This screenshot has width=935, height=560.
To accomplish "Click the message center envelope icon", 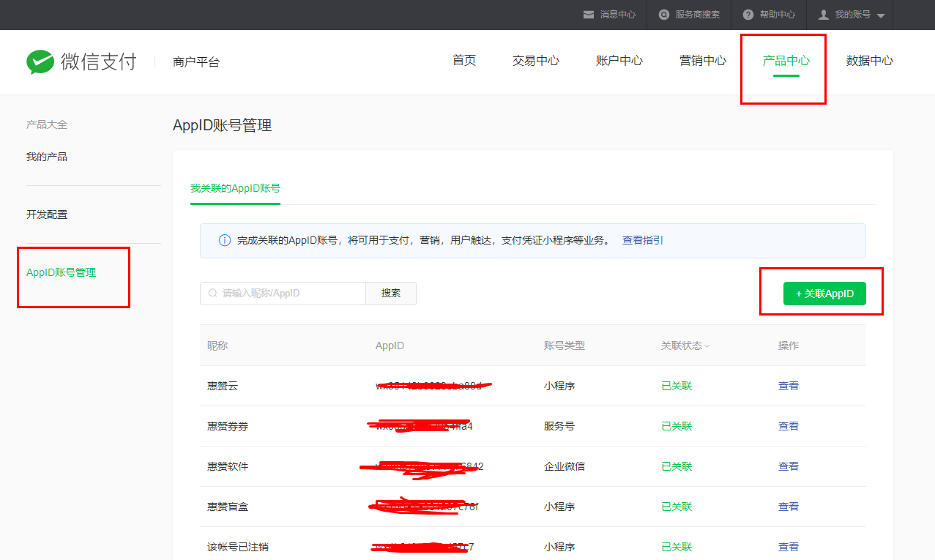I will tap(589, 15).
